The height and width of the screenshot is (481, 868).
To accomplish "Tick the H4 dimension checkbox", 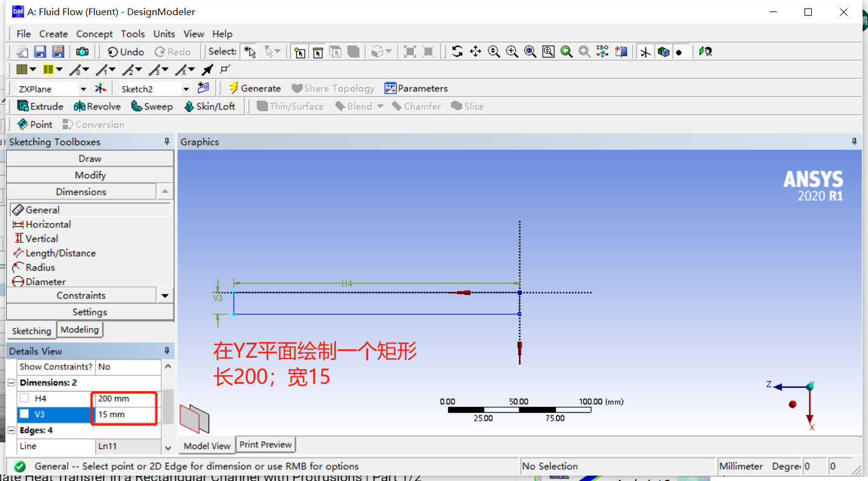I will click(x=24, y=398).
